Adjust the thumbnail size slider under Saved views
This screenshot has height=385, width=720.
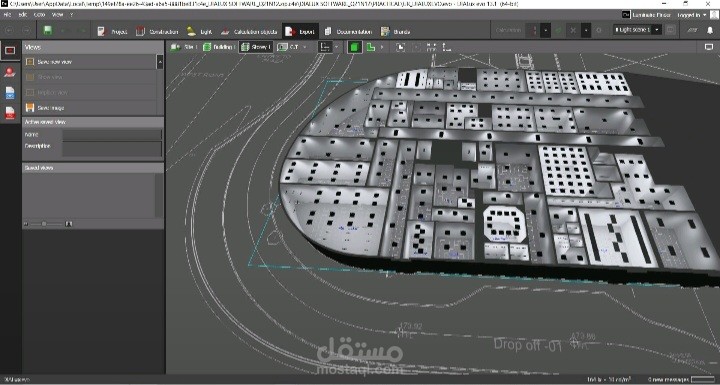pyautogui.click(x=44, y=224)
